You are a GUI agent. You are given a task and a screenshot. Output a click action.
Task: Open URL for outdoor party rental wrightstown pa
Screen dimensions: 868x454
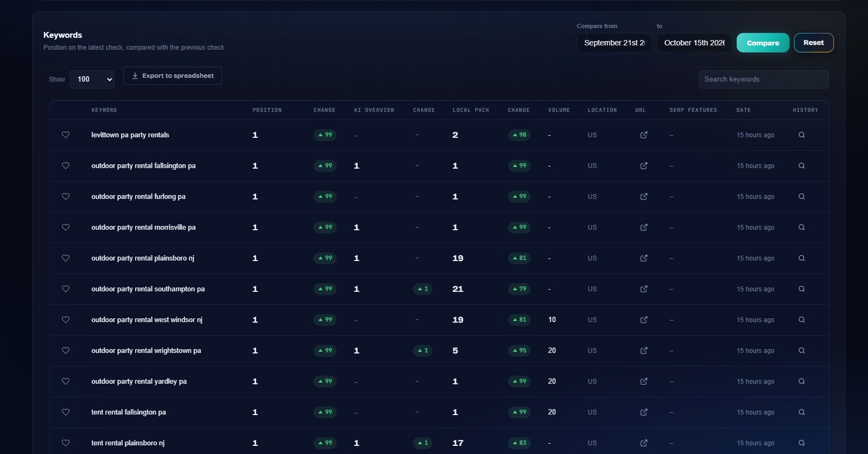coord(644,351)
